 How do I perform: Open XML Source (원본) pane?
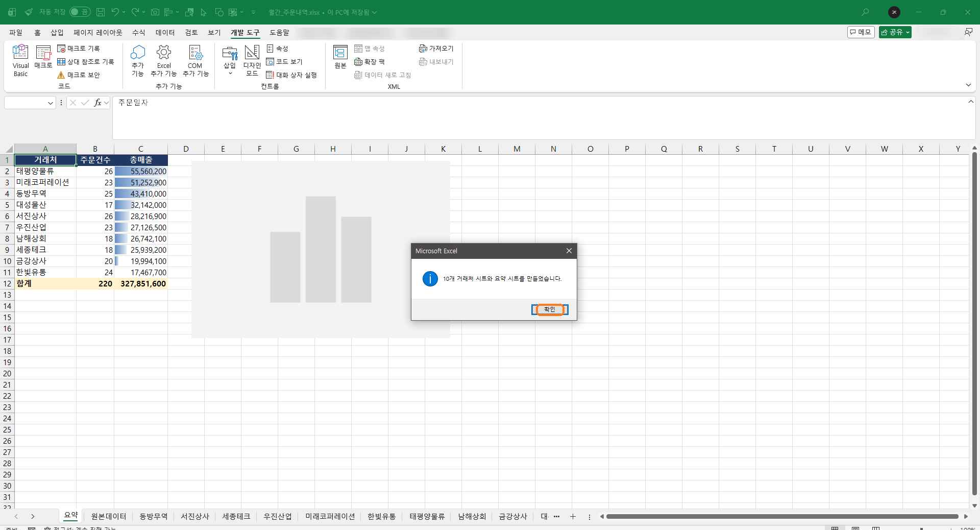click(340, 57)
